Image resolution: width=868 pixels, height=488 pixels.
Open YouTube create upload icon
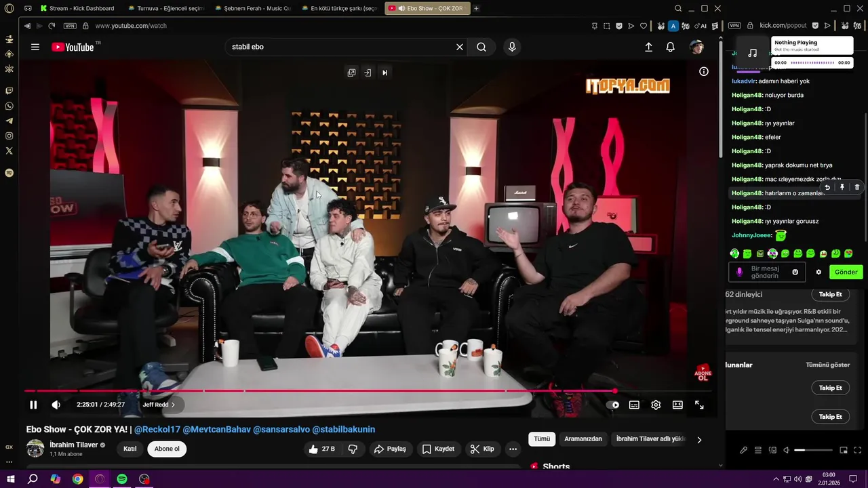click(x=648, y=47)
